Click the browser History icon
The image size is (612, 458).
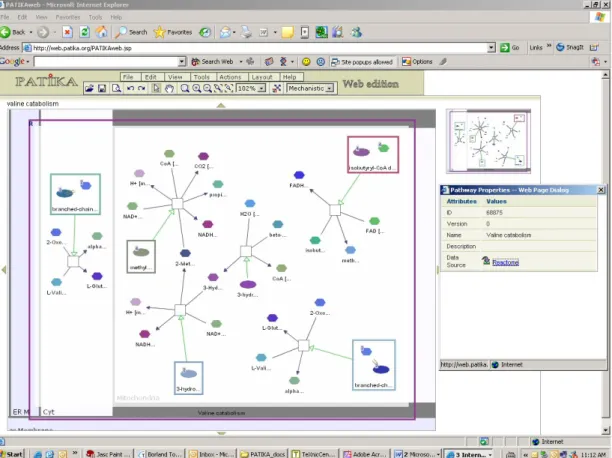coord(205,32)
